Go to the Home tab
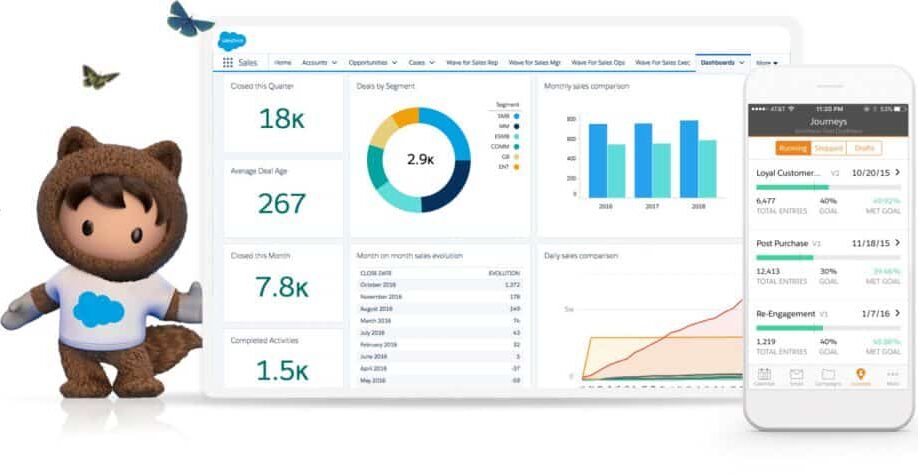 coord(283,63)
